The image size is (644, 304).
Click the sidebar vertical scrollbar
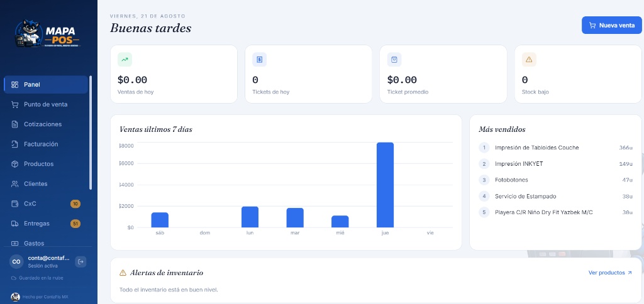[91, 133]
